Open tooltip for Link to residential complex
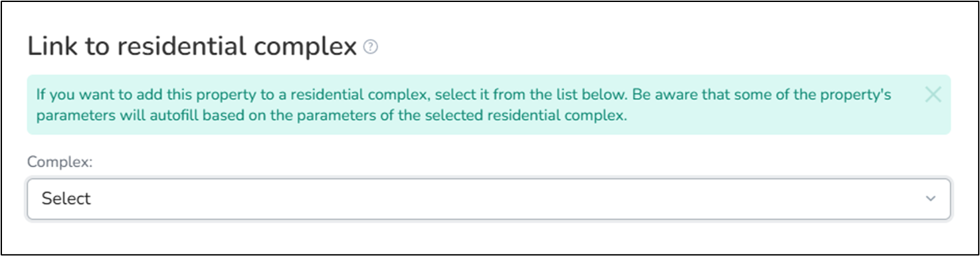The image size is (980, 256). [x=371, y=48]
